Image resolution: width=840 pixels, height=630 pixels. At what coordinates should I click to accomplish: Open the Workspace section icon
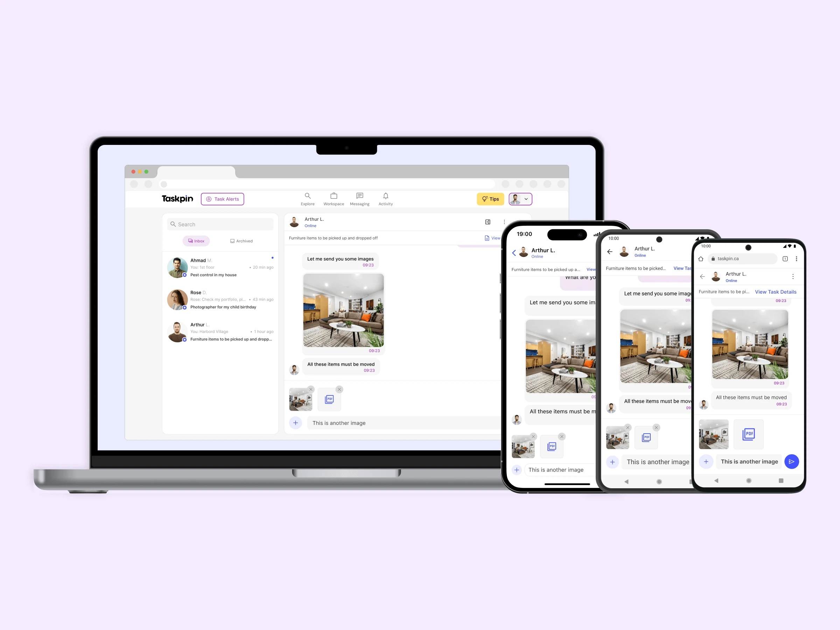[333, 197]
